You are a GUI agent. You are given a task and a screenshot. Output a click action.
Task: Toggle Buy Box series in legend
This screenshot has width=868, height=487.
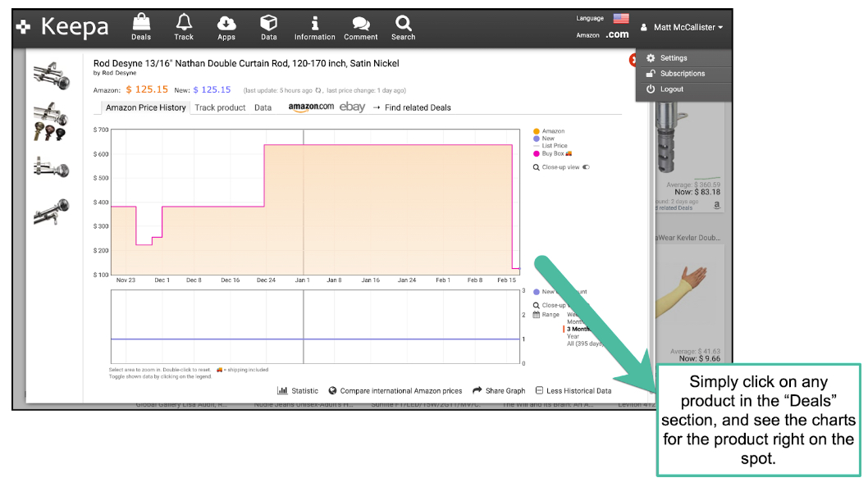click(552, 153)
